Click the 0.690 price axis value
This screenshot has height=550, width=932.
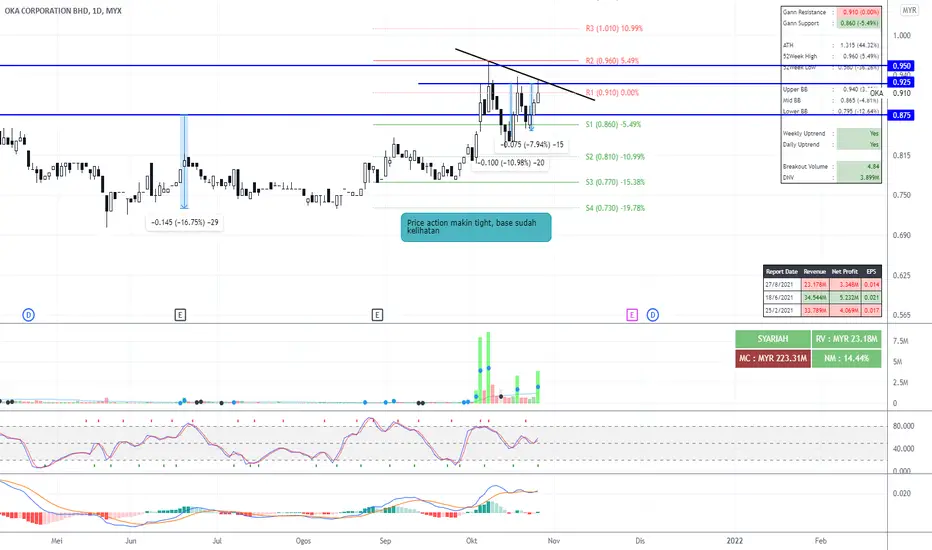902,235
